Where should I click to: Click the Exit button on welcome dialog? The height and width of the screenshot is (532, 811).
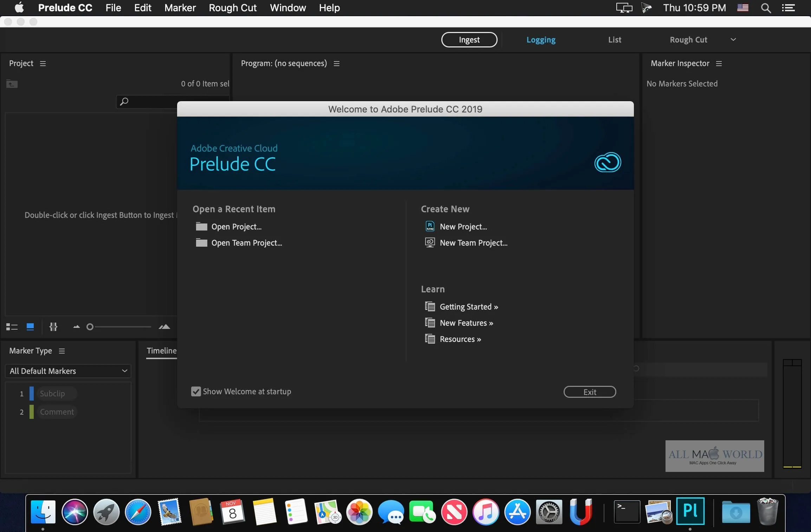[x=589, y=391]
